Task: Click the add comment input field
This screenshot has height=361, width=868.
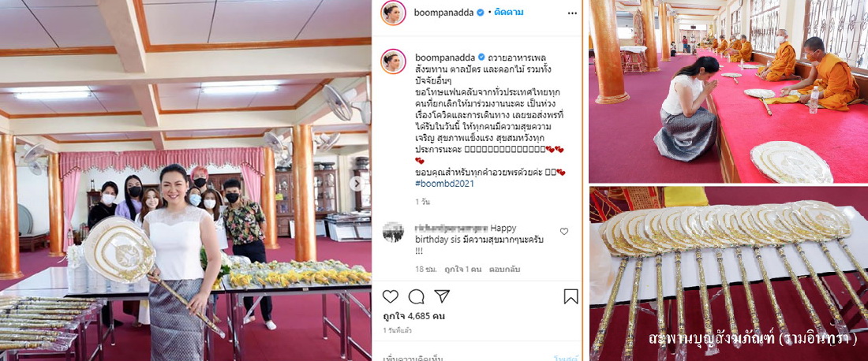Action: coord(465,357)
